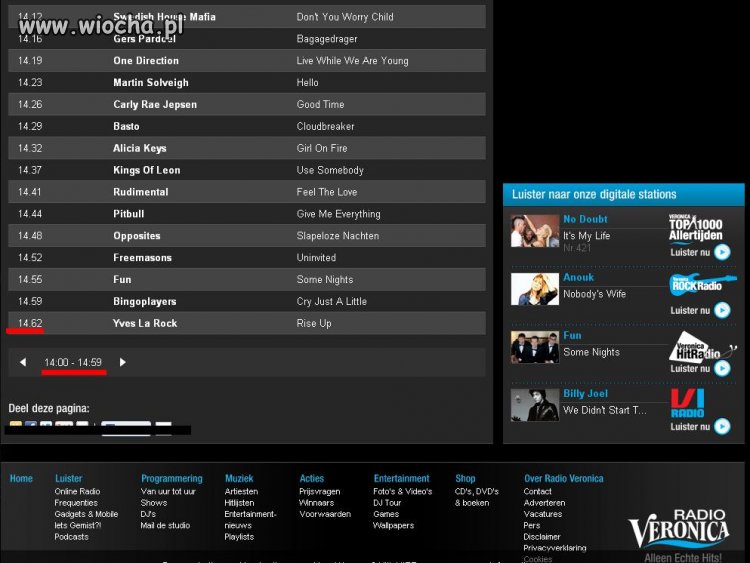Viewport: 750px width, 563px height.
Task: Open Shows link
Action: point(154,503)
